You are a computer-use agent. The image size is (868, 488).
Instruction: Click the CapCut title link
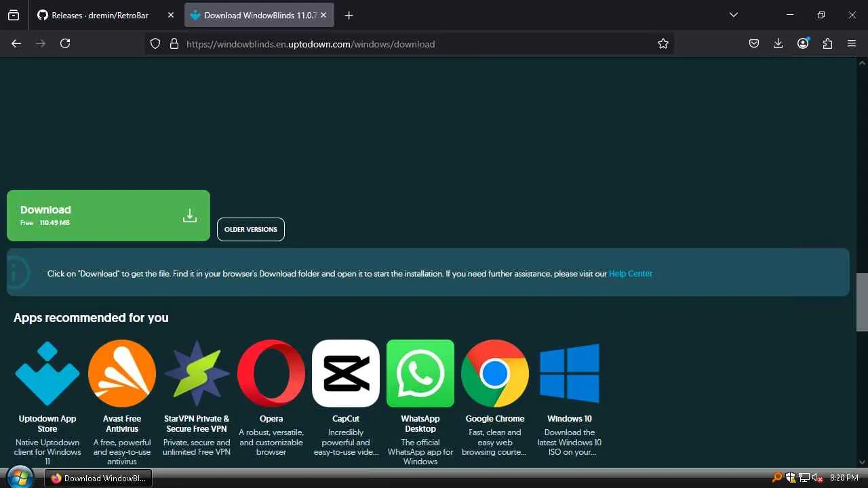click(x=346, y=419)
